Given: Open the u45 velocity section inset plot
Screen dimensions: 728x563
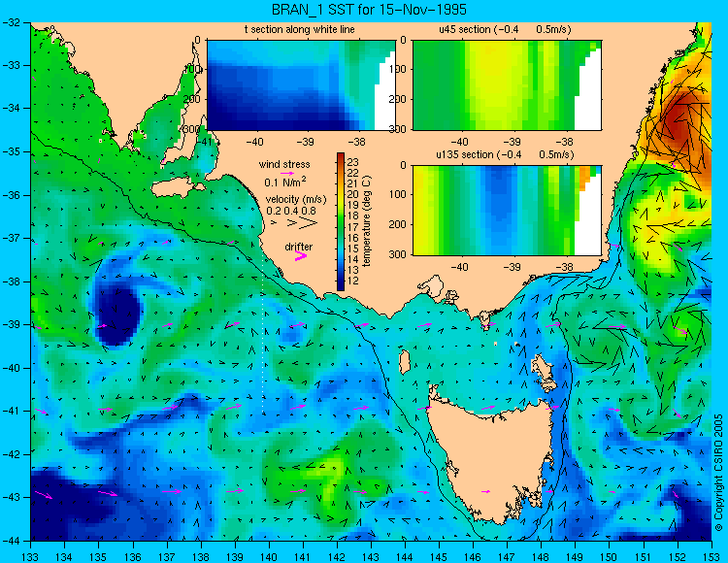Looking at the screenshot, I should click(x=507, y=85).
